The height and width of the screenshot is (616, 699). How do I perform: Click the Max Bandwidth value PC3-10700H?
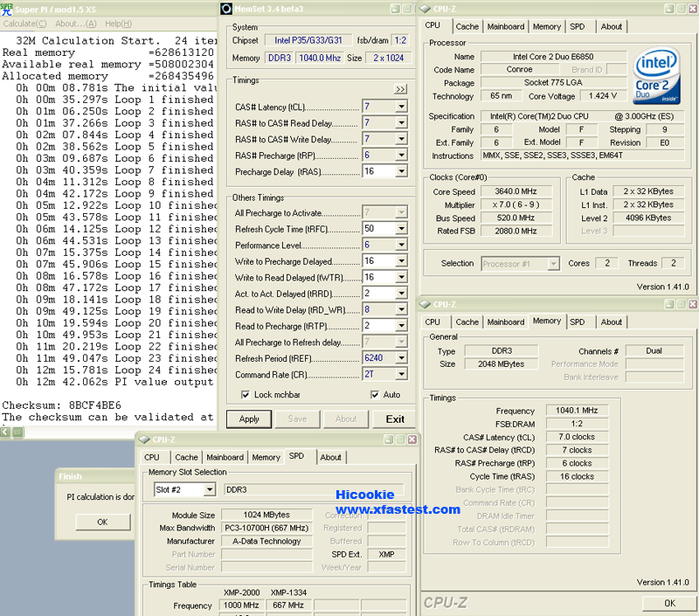[266, 529]
